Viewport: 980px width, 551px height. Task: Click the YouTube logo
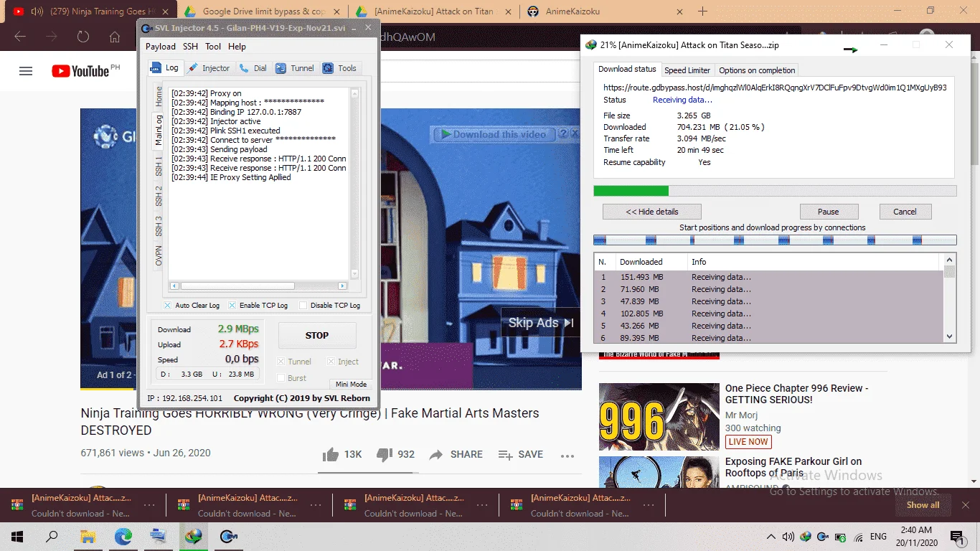[80, 71]
